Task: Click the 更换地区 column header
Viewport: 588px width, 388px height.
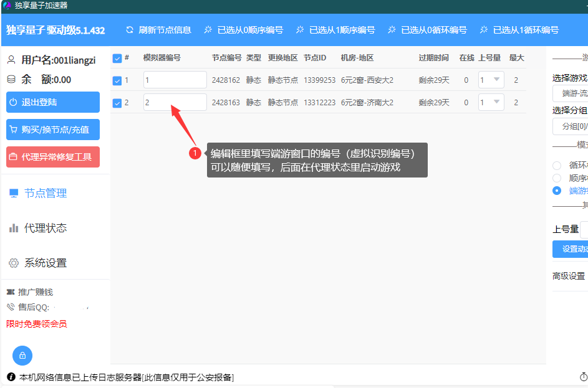Action: [x=283, y=58]
